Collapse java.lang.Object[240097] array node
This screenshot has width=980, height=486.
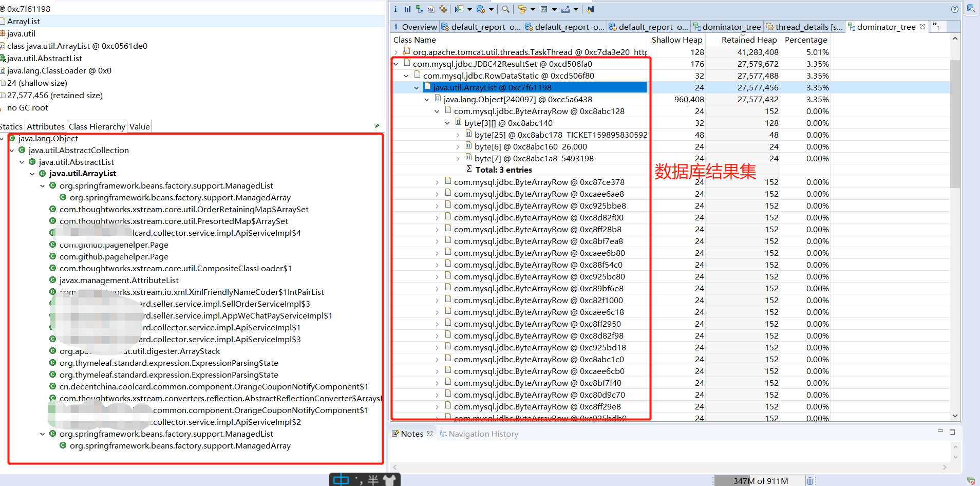pos(427,100)
